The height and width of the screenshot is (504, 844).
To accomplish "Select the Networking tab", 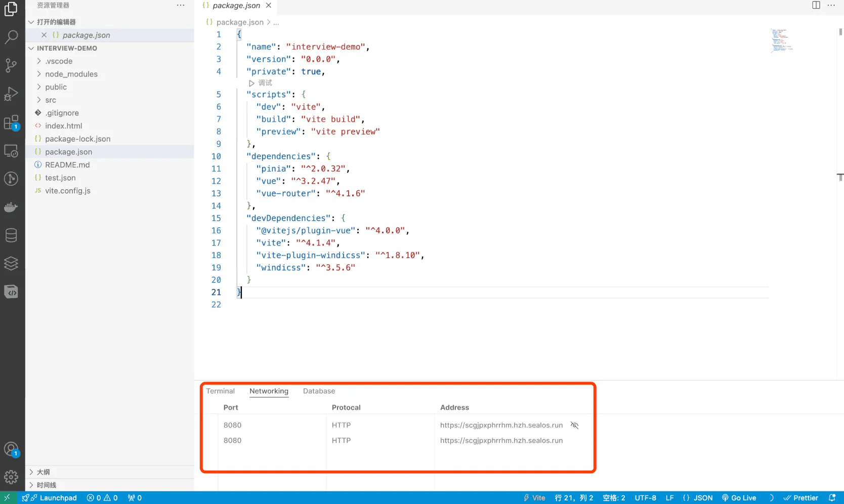I will (269, 391).
